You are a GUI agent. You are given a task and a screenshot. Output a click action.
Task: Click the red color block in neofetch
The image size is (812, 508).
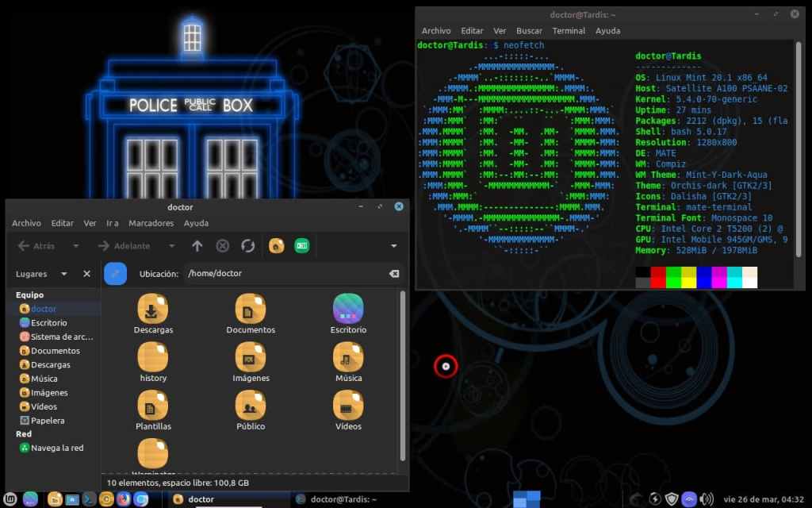pyautogui.click(x=658, y=277)
